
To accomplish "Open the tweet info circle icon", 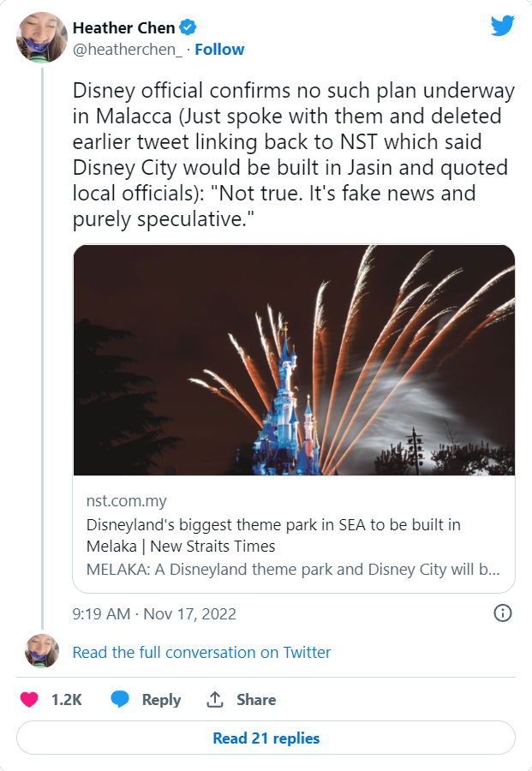I will (503, 613).
